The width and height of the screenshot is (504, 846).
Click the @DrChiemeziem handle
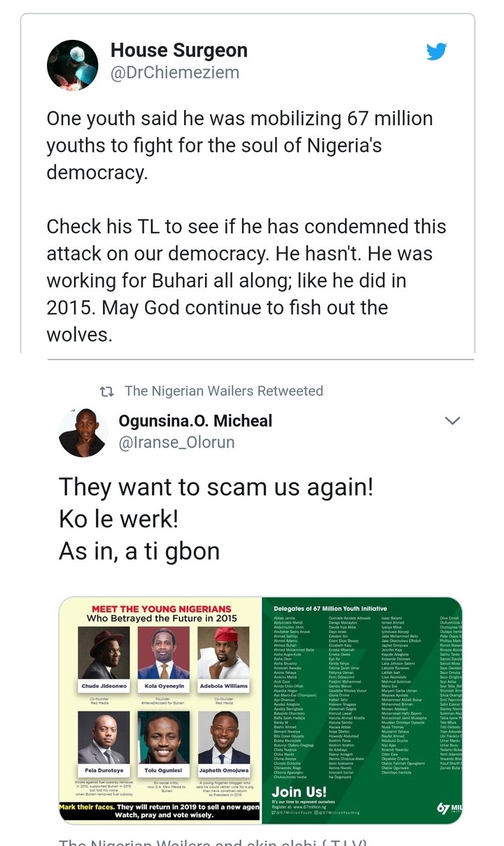pos(174,73)
